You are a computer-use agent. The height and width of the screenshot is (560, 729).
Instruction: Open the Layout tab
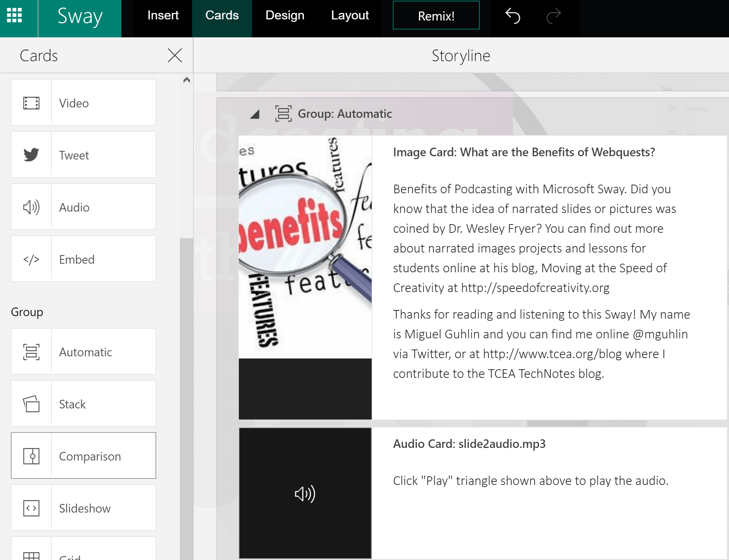(350, 15)
